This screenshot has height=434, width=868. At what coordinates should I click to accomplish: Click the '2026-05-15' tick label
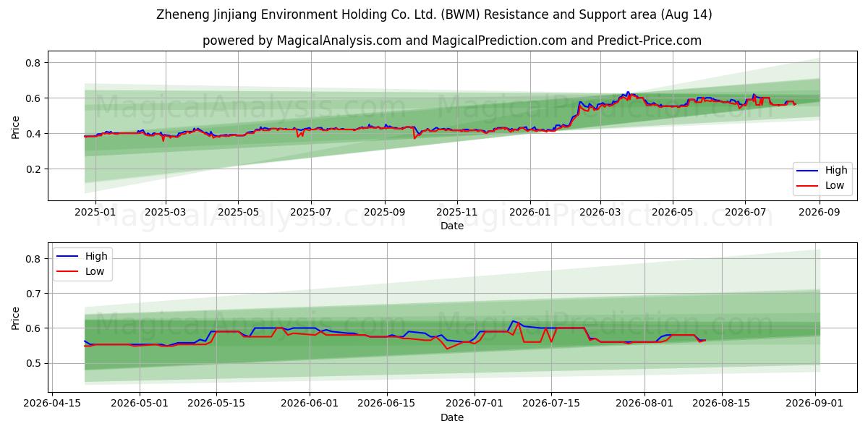point(216,404)
